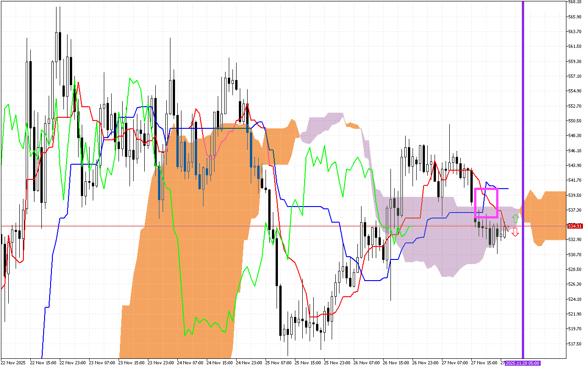Click the 22 Nov 2025 time axis label
Viewport: 588px width, 368px height.
[x=13, y=363]
